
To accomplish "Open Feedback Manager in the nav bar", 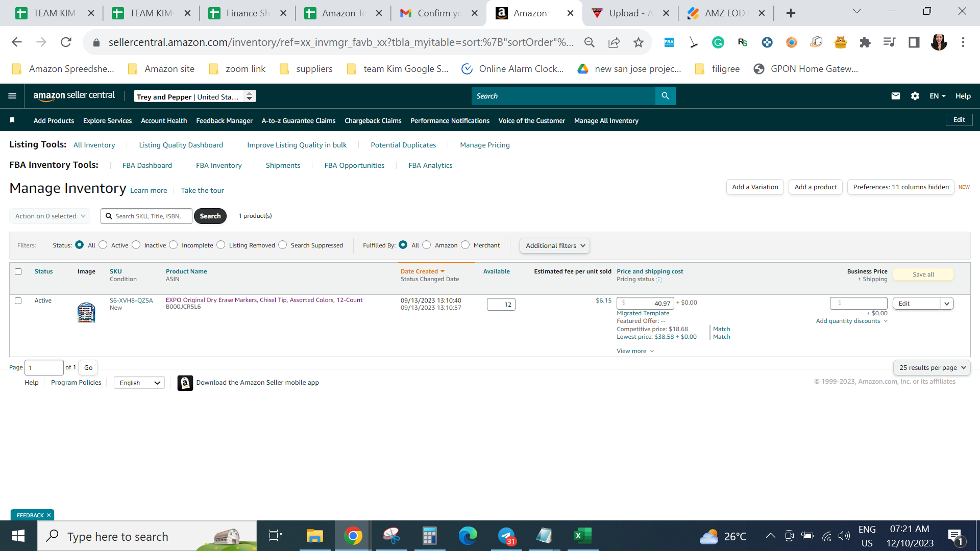I will [224, 121].
